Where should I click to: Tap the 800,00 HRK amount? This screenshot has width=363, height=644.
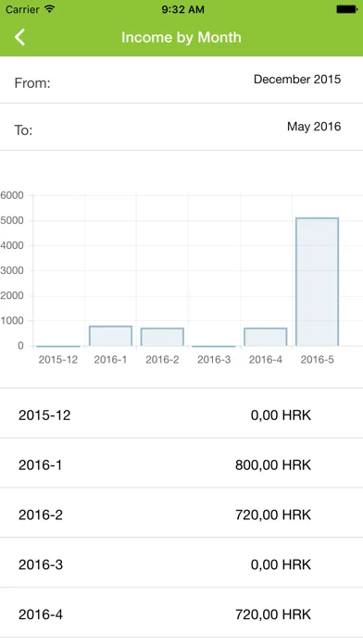click(273, 464)
